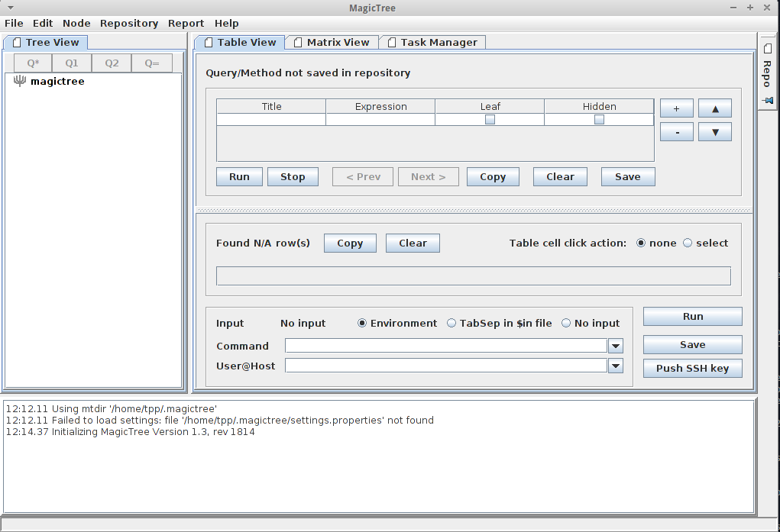Select the 'none' table cell click action

tap(656, 243)
